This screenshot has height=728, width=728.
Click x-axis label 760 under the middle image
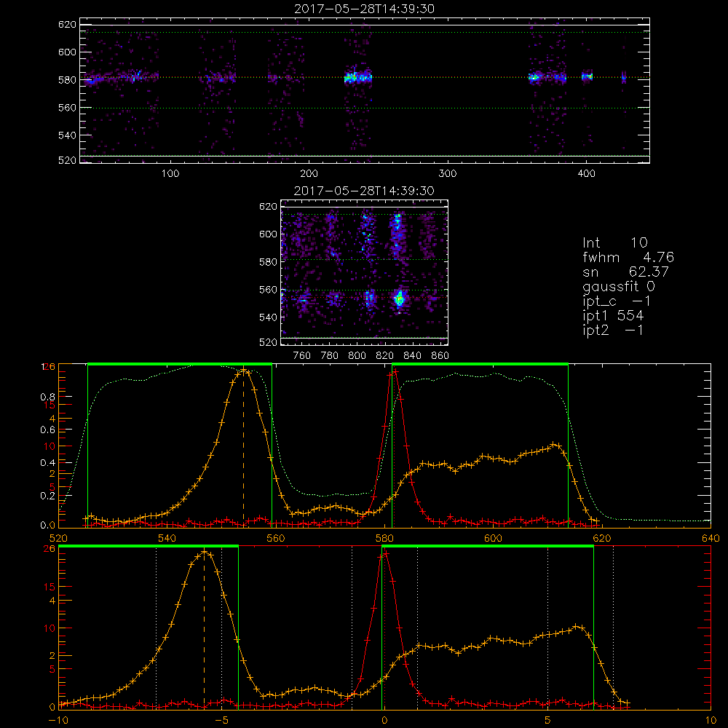pyautogui.click(x=302, y=356)
